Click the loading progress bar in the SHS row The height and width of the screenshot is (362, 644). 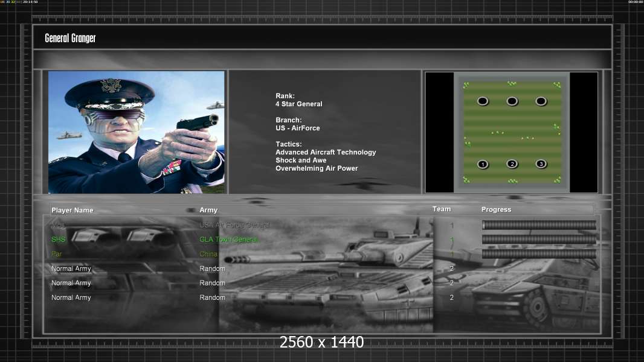(539, 240)
